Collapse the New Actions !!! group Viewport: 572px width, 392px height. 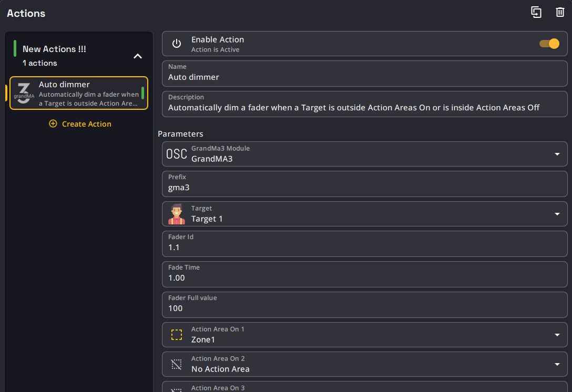pos(138,56)
